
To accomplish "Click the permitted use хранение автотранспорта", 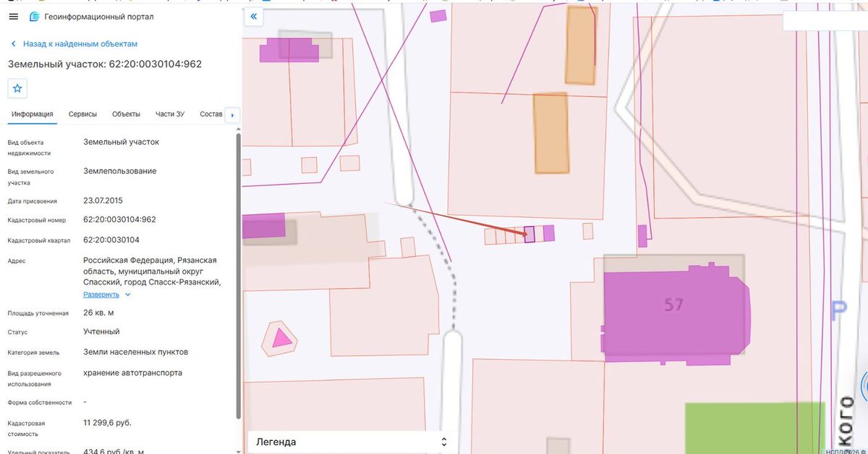I will 133,373.
